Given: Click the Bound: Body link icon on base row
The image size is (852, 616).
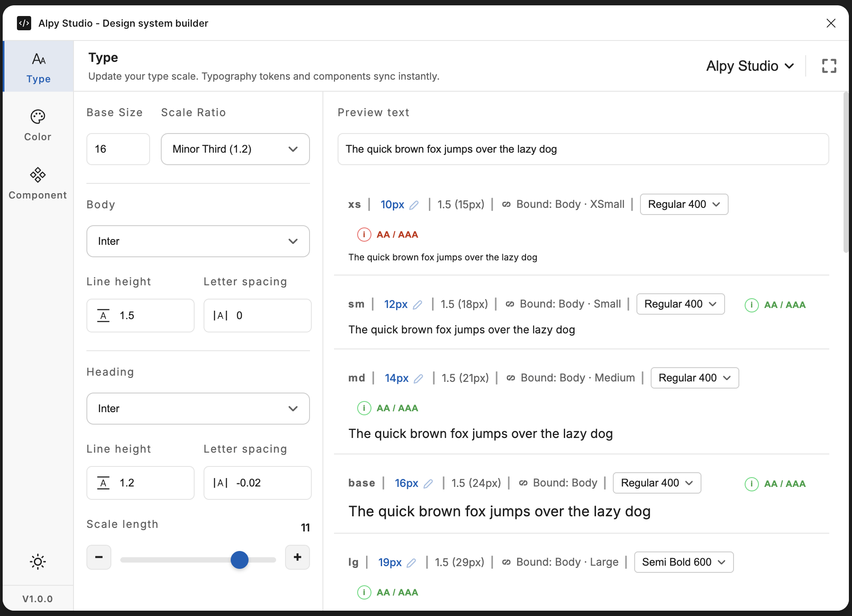Looking at the screenshot, I should 522,482.
